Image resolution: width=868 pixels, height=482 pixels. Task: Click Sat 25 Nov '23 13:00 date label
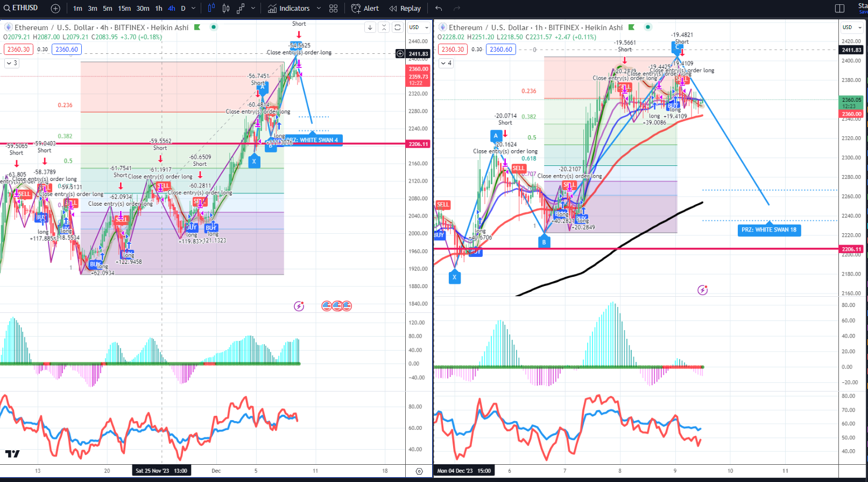click(x=161, y=471)
